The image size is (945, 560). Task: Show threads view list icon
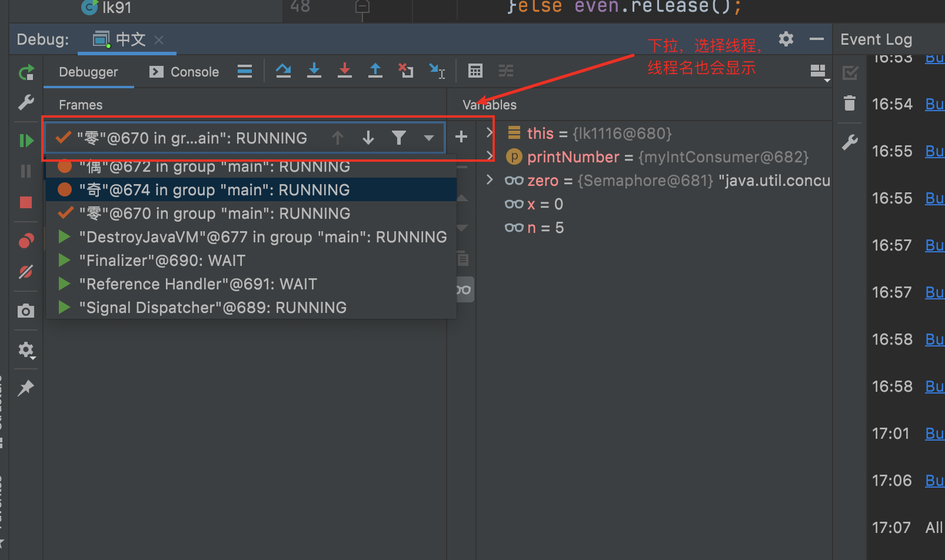(x=245, y=71)
